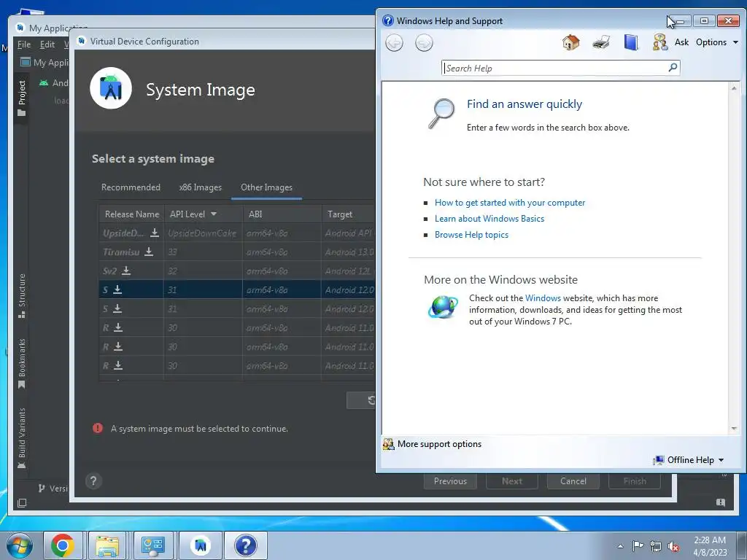Open Windows Start menu
747x560 pixels.
[x=20, y=545]
